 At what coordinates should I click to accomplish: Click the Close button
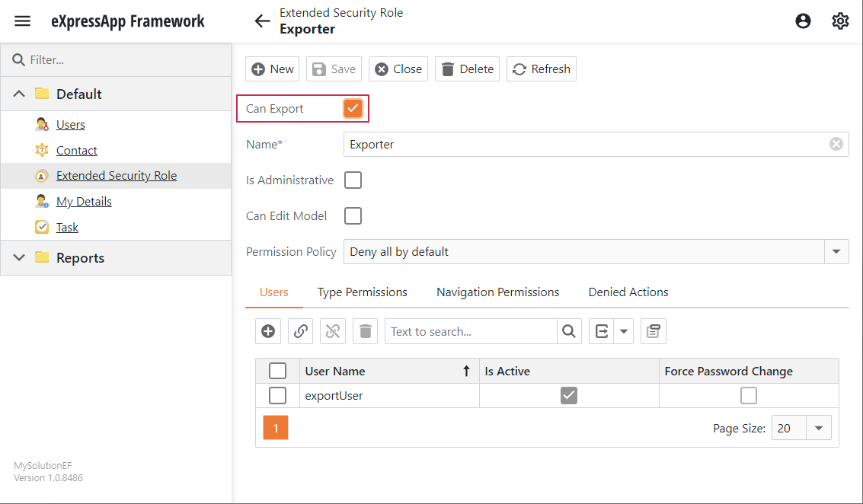(x=398, y=69)
